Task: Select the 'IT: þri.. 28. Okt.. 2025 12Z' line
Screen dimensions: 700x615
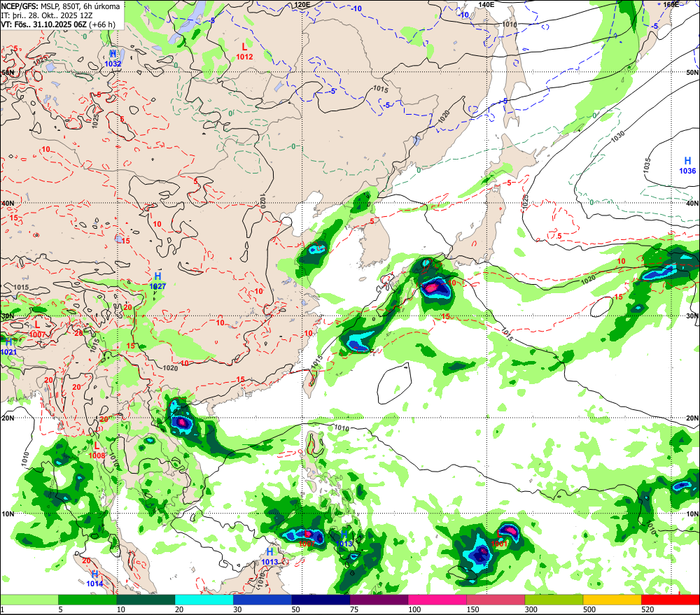Action: [x=46, y=15]
